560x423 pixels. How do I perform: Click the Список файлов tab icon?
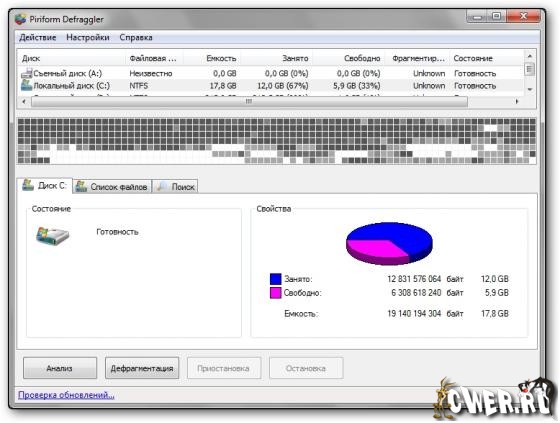81,186
